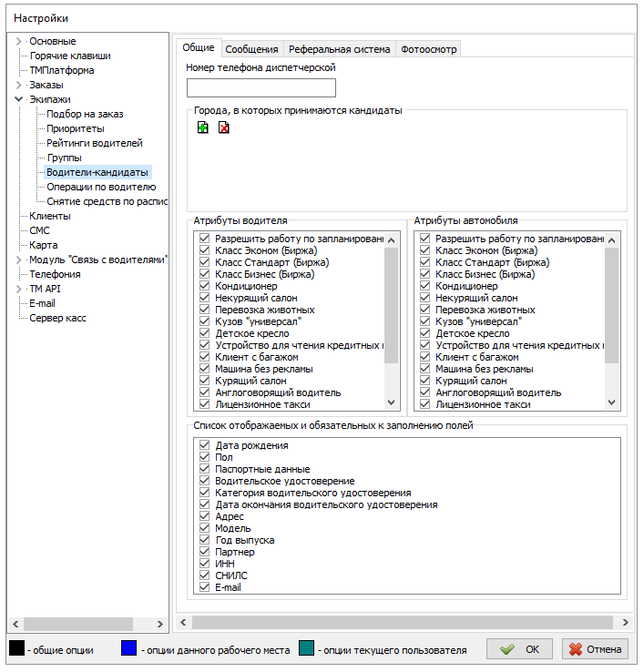The image size is (644, 672).
Task: Click the 'Отмена' cancel button
Action: [596, 649]
